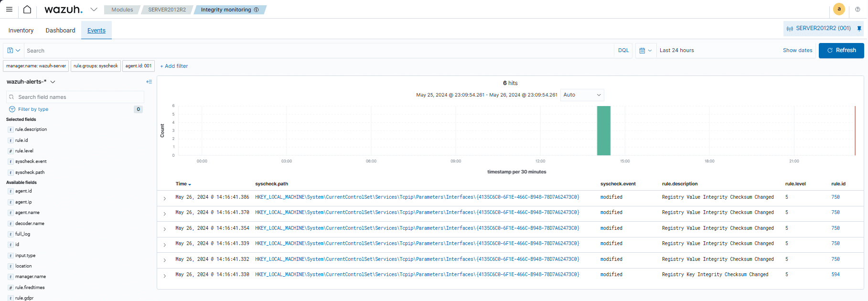The width and height of the screenshot is (868, 301).
Task: Toggle DQL query language switch
Action: (x=623, y=51)
